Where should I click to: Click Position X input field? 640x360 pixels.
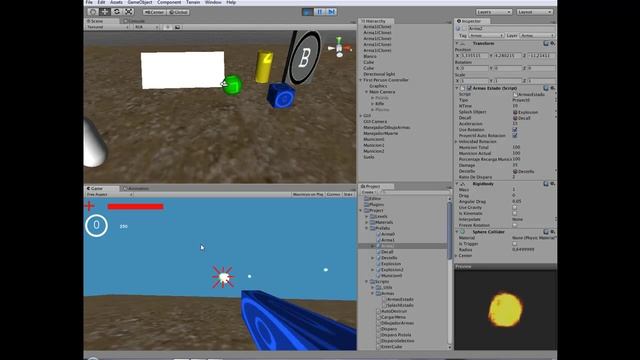pyautogui.click(x=474, y=56)
